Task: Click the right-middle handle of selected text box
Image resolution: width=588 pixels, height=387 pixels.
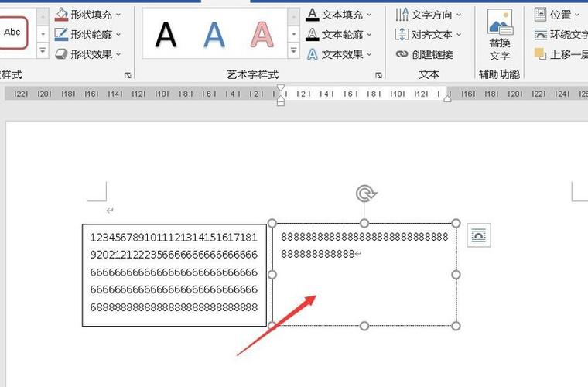Action: (456, 275)
